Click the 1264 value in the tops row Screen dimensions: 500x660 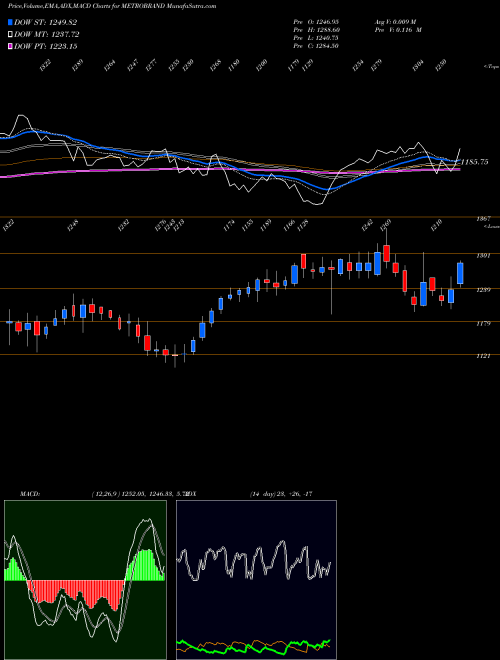point(110,65)
